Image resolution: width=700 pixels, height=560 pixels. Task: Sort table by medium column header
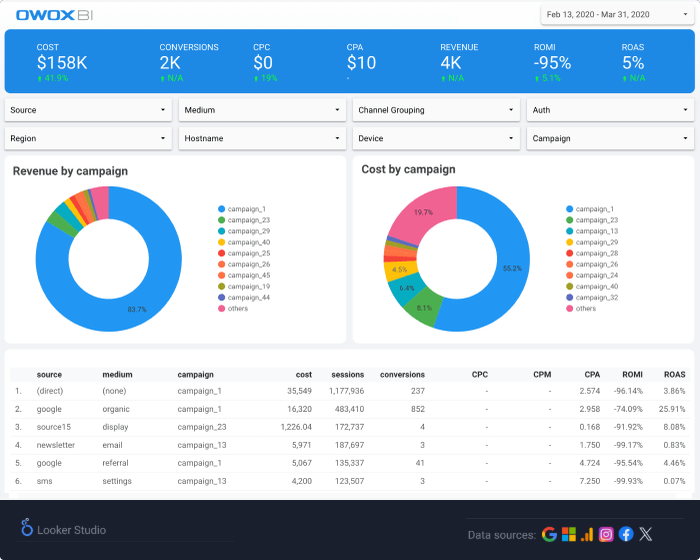click(117, 375)
